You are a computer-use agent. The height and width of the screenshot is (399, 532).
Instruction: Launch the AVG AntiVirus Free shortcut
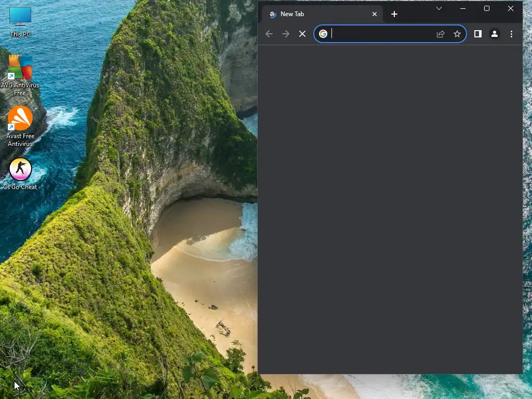pyautogui.click(x=20, y=75)
